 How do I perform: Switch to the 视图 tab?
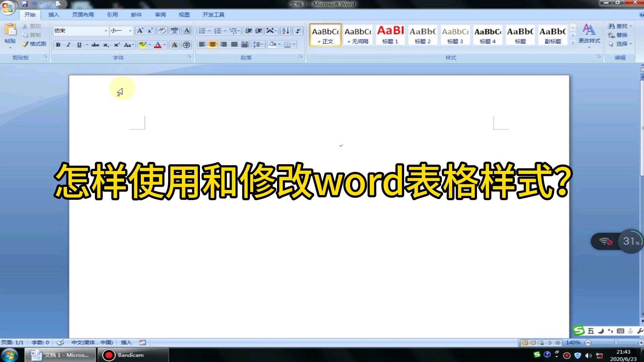tap(184, 14)
